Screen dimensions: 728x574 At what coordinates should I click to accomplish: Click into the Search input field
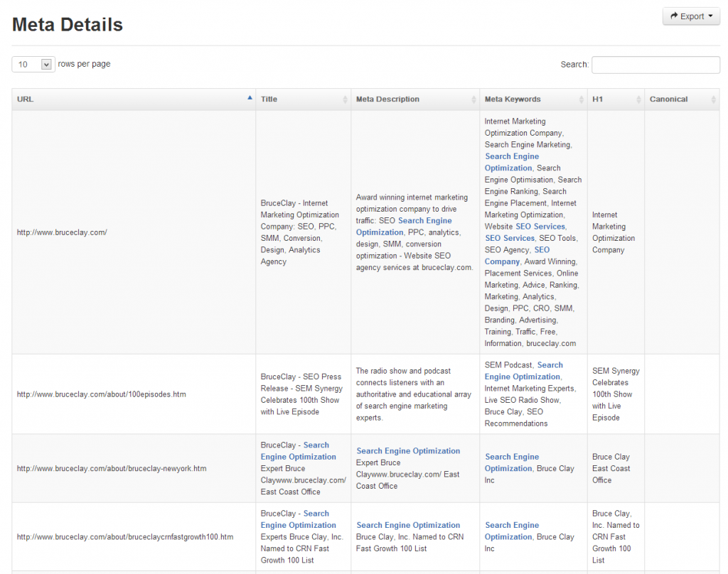coord(655,65)
